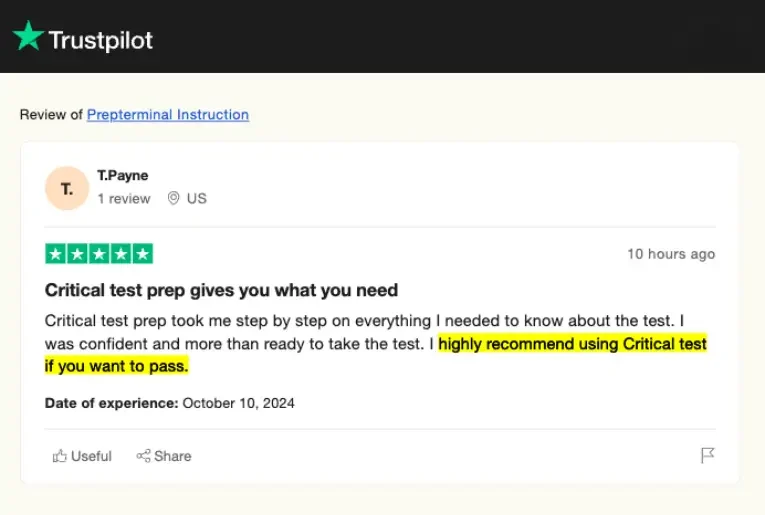The image size is (765, 515).
Task: Click the first green rating star
Action: (x=55, y=254)
